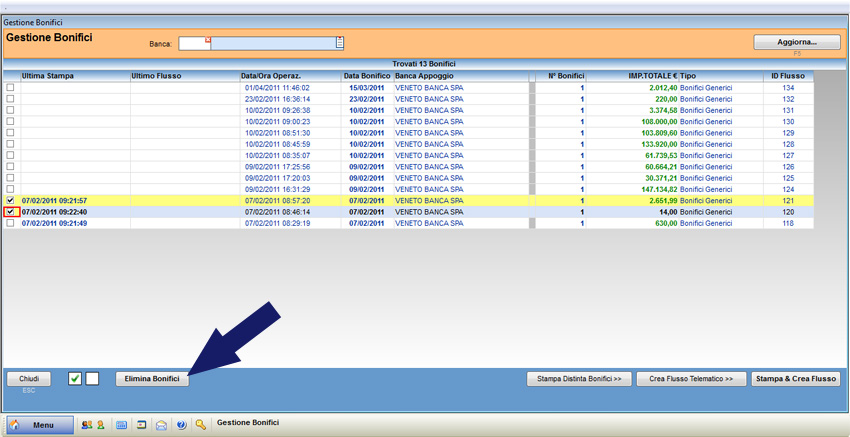
Task: Click into the Banca code input field
Action: [x=192, y=44]
